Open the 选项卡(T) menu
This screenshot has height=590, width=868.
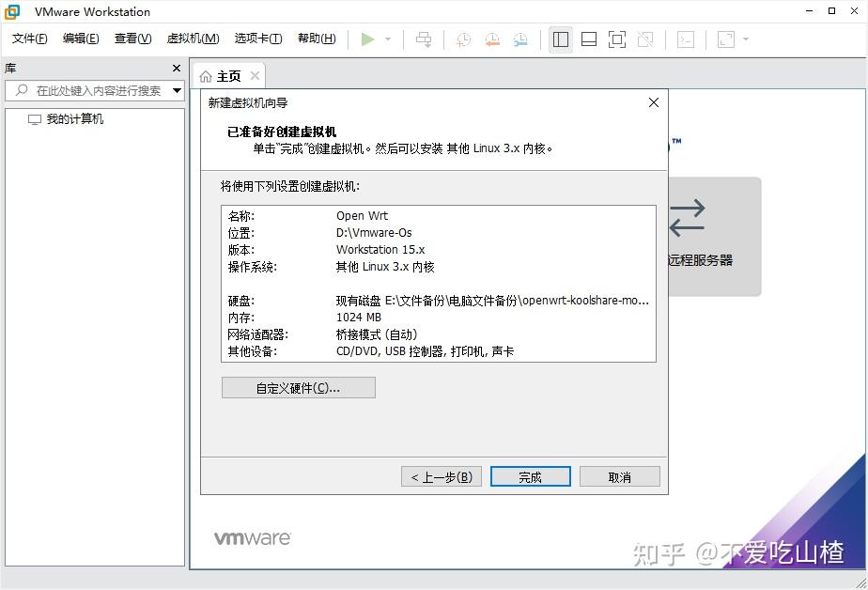click(258, 39)
